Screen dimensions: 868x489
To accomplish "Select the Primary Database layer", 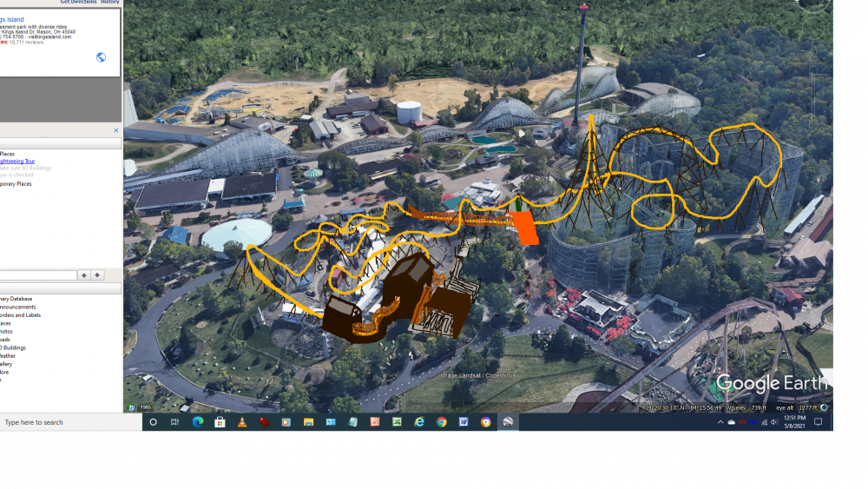I will click(16, 299).
